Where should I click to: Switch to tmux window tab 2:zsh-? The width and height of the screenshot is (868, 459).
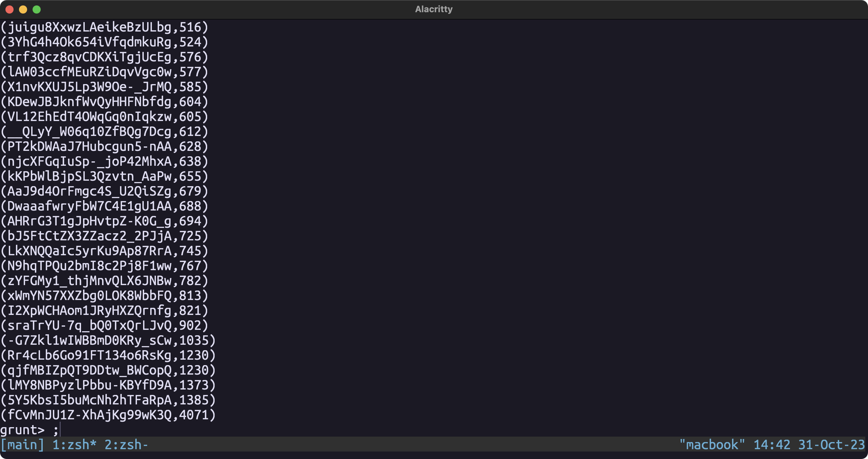coord(126,444)
